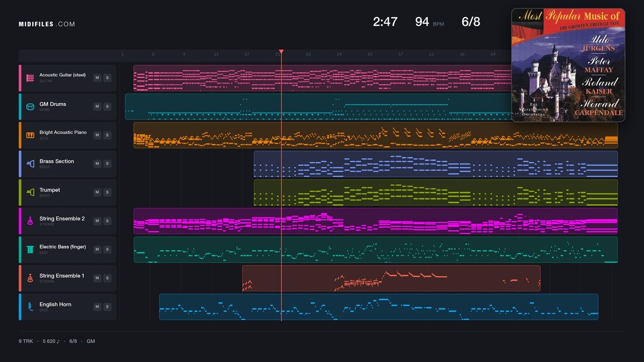Click the red String Ensemble 1 clip
644x362 pixels.
392,278
